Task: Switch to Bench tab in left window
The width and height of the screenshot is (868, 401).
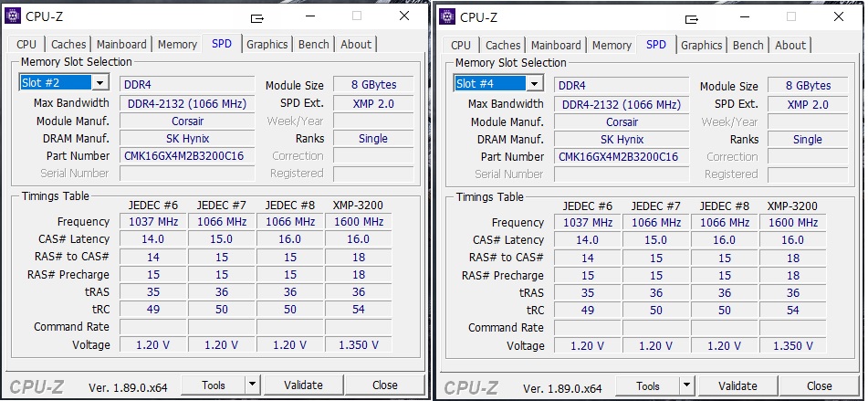Action: pyautogui.click(x=313, y=45)
